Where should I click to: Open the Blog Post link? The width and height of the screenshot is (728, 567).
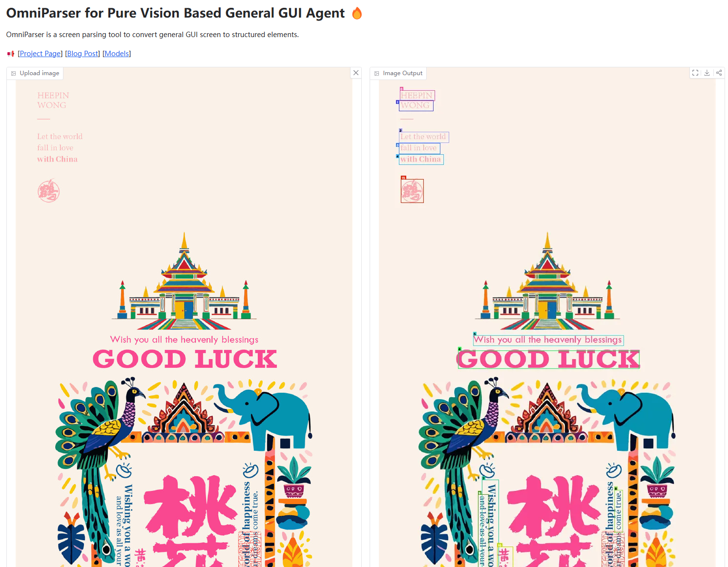(83, 54)
